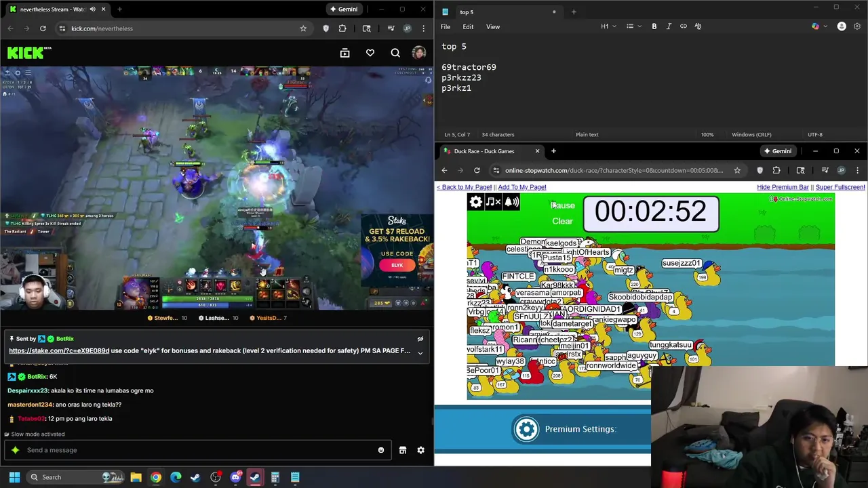Open Back to My Page link
Screen dimensions: 868x488
[x=464, y=187]
